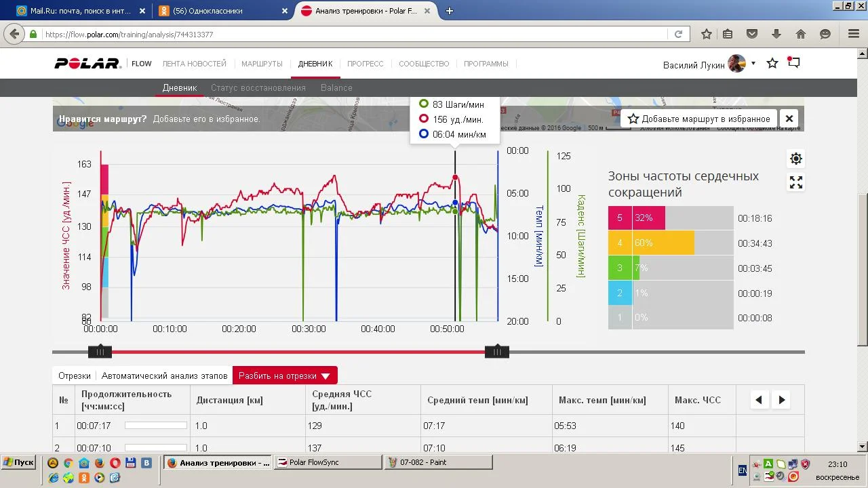
Task: Click the chart center/target icon
Action: coord(796,159)
